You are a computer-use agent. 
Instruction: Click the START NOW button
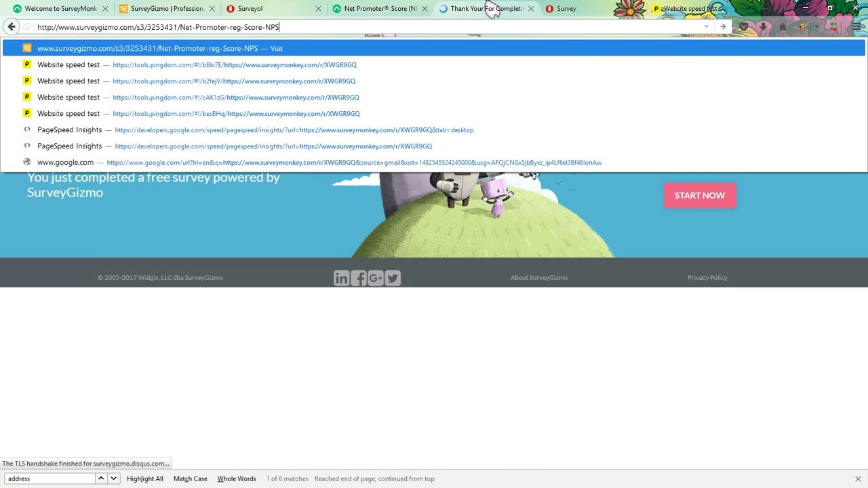coord(700,195)
